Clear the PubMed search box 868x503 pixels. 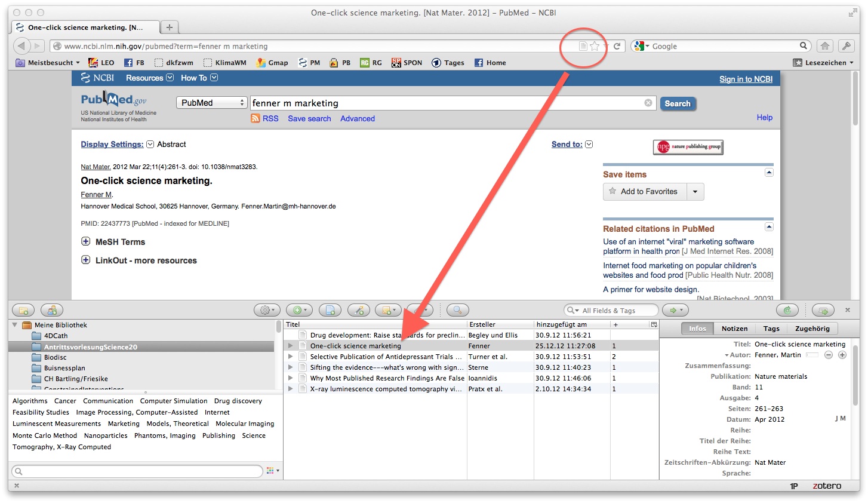pos(648,103)
